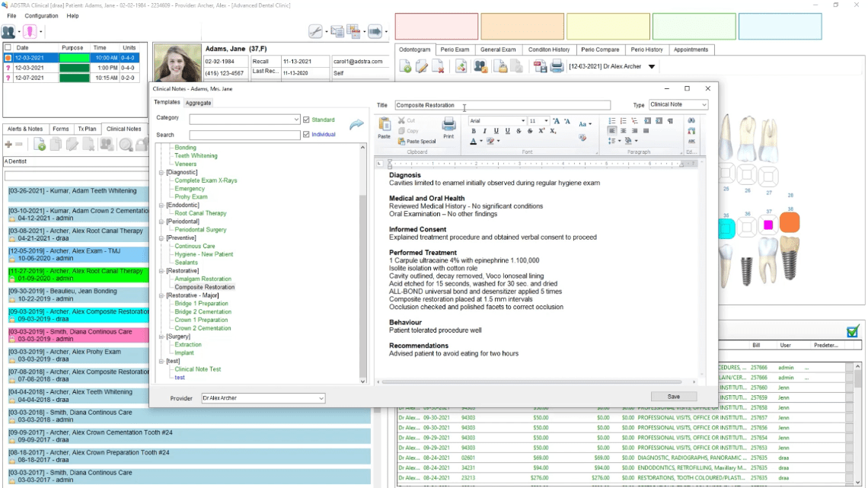Click the patient photo thumbnail

coord(177,63)
